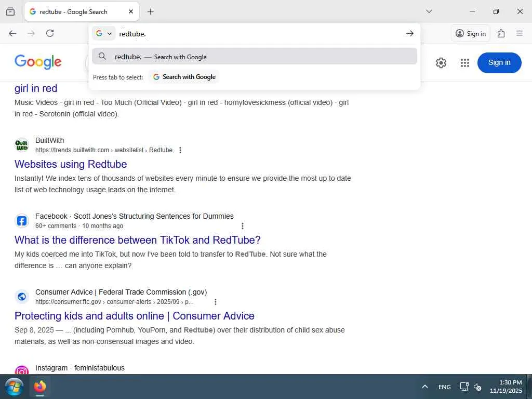Viewport: 532px width, 399px height.
Task: Open more options for Consumer Advice result
Action: (x=216, y=302)
